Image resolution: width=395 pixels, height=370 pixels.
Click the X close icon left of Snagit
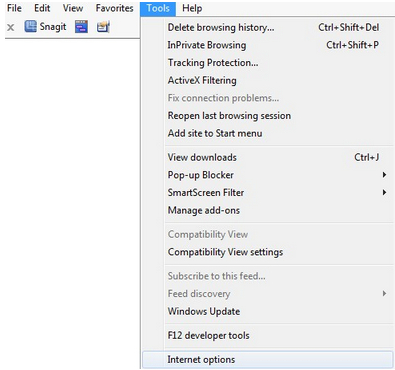click(11, 27)
